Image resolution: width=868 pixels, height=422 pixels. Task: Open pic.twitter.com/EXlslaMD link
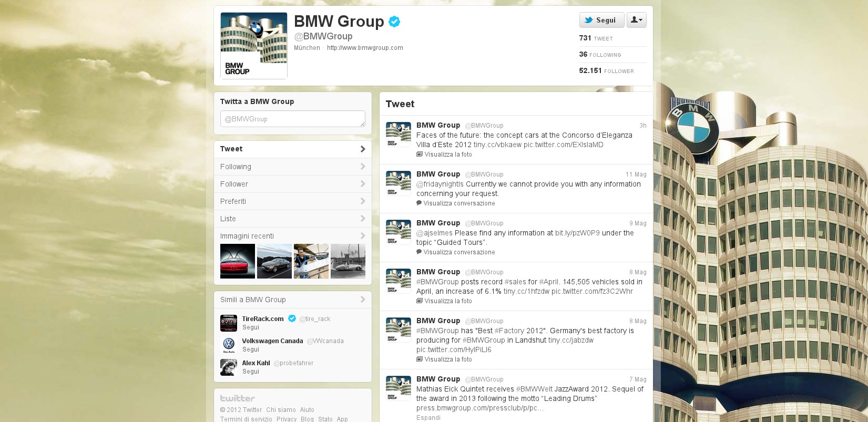coord(564,145)
